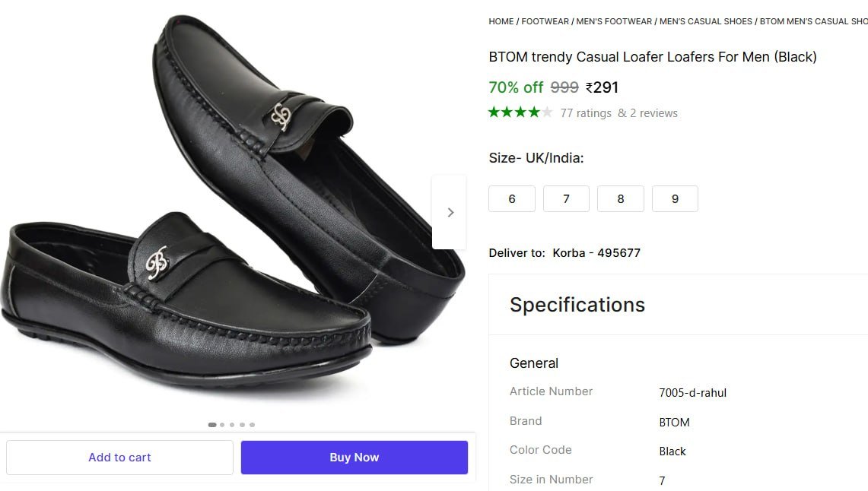Select the second carousel dot indicator
Screen dimensions: 868x491
coord(221,425)
